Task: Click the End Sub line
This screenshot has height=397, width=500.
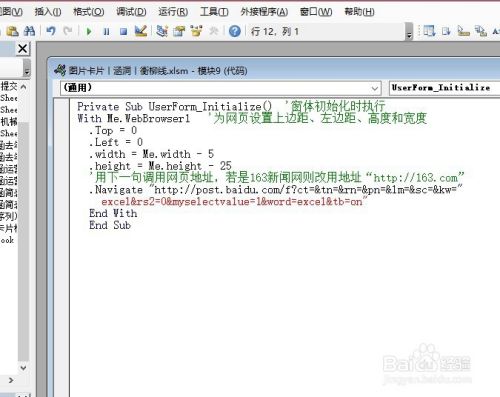Action: tap(110, 225)
